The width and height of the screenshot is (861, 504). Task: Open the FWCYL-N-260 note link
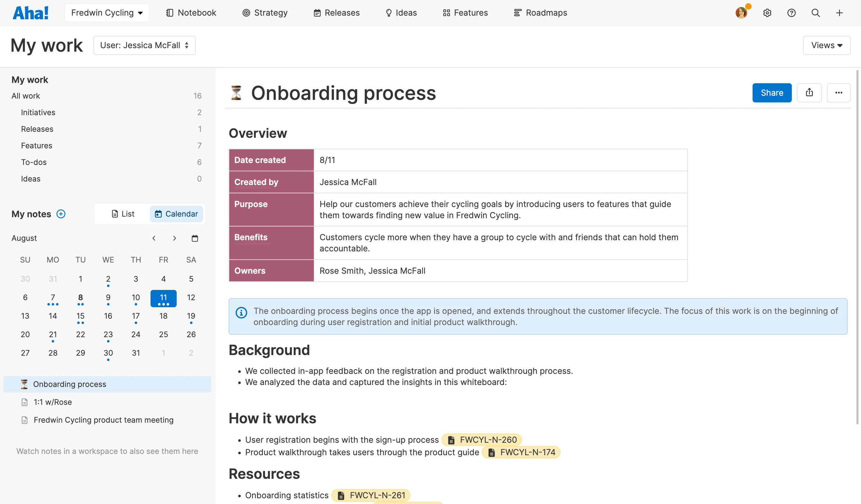pos(482,440)
